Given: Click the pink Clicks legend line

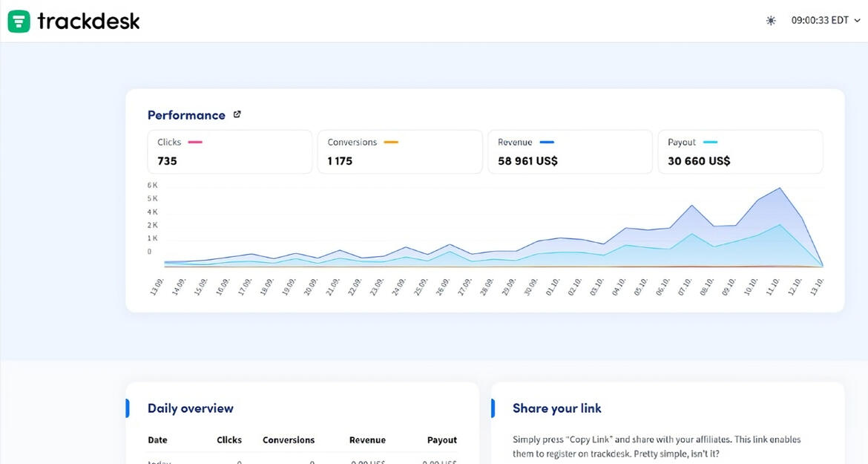Looking at the screenshot, I should click(x=195, y=142).
